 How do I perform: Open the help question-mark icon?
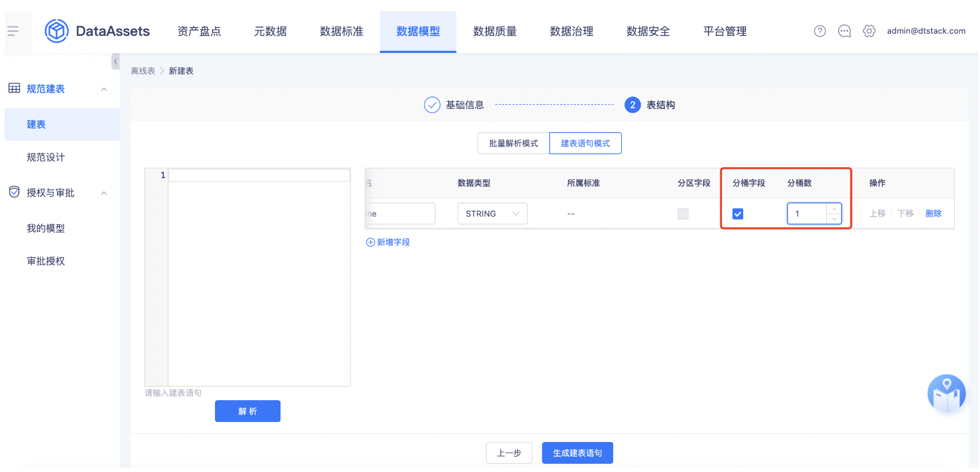[x=820, y=31]
